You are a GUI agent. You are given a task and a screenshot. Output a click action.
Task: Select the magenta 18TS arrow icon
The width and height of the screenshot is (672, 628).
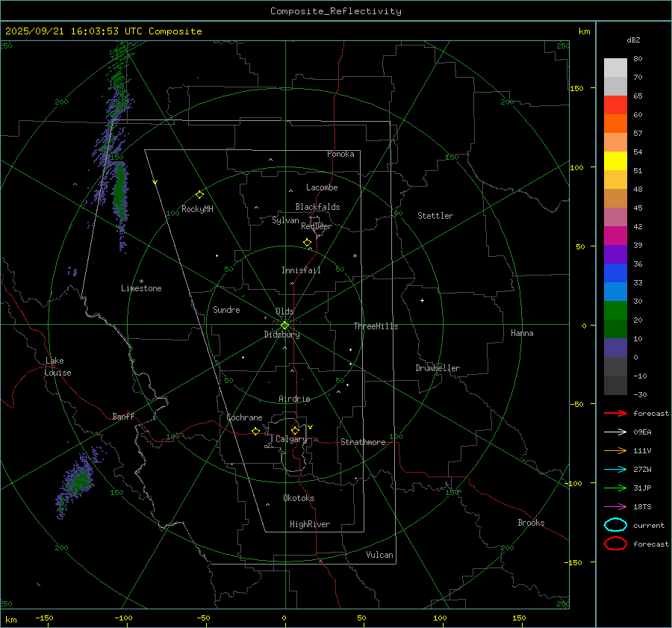point(615,506)
